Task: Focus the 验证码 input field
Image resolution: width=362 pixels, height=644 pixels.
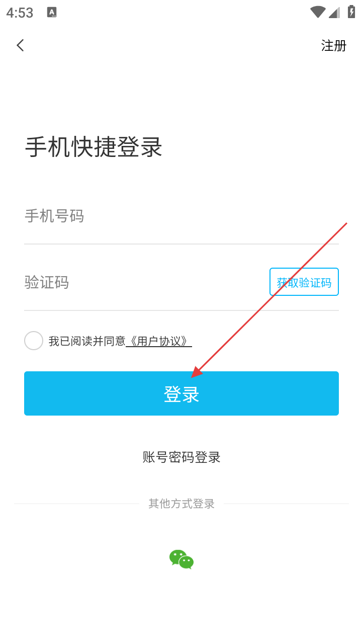Action: click(141, 282)
